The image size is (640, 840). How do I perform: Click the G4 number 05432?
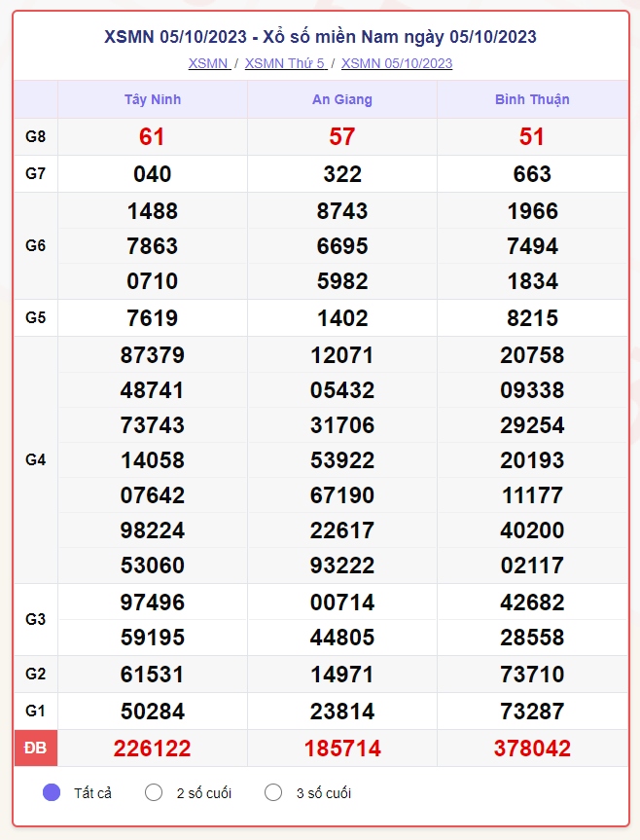342,390
